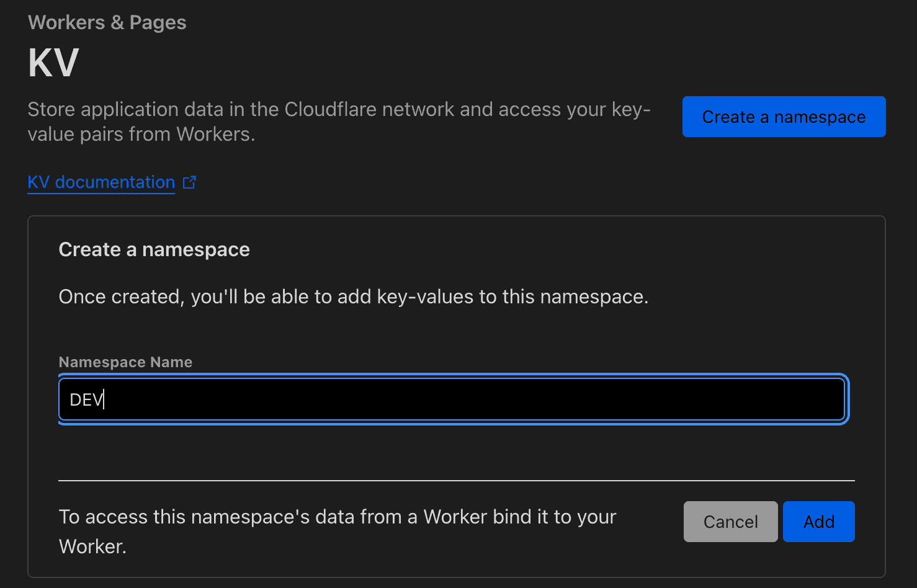
Task: Click the Workers & Pages breadcrumb text
Action: (107, 22)
